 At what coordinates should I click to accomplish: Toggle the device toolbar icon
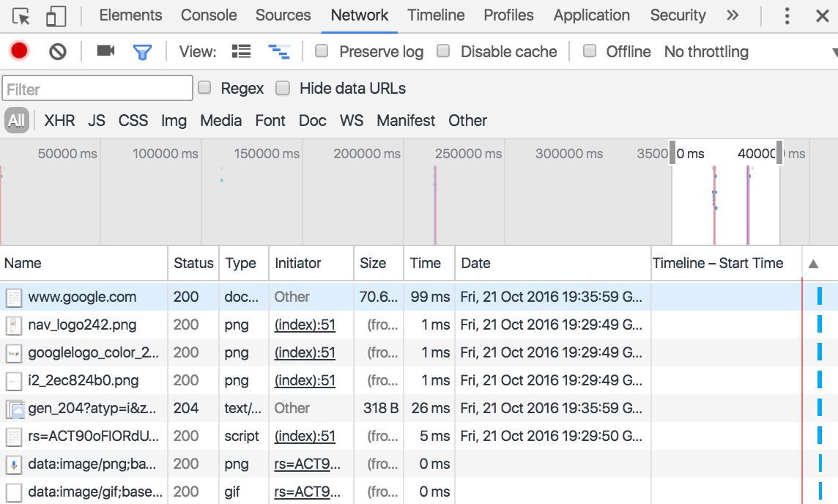click(x=56, y=16)
